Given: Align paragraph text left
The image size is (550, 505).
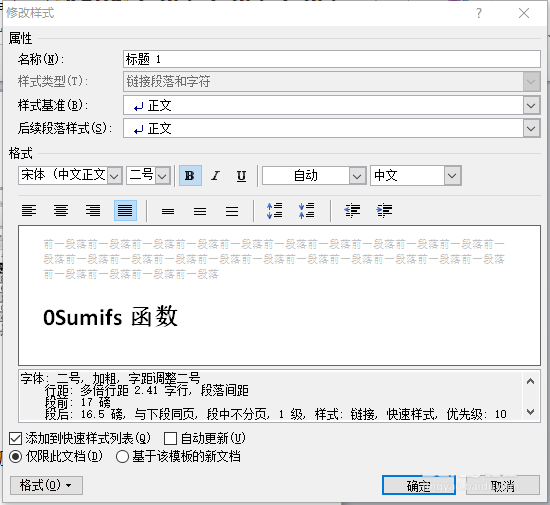Looking at the screenshot, I should click(x=29, y=211).
